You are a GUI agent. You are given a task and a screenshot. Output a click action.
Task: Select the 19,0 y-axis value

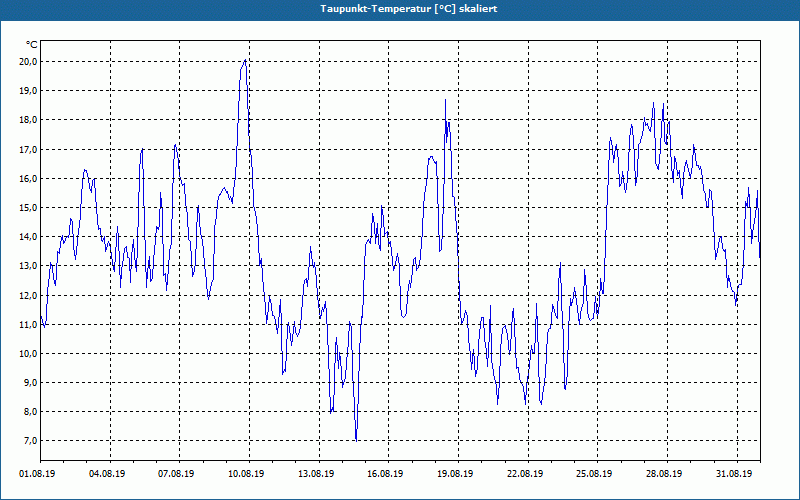point(29,91)
